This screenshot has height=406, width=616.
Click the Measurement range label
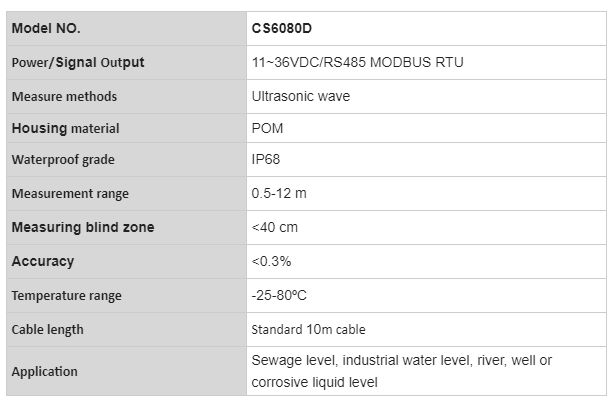click(x=70, y=194)
